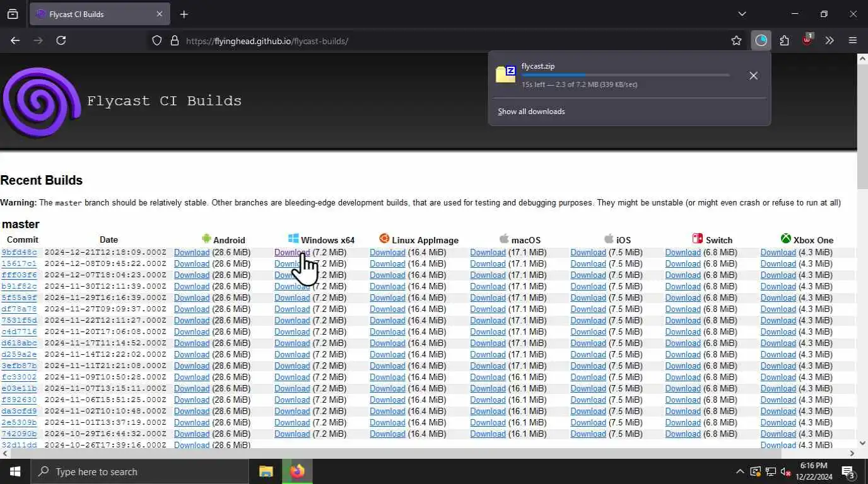This screenshot has width=868, height=484.
Task: Download Linux AppImage for commit 5f55a9f
Action: [x=387, y=297]
